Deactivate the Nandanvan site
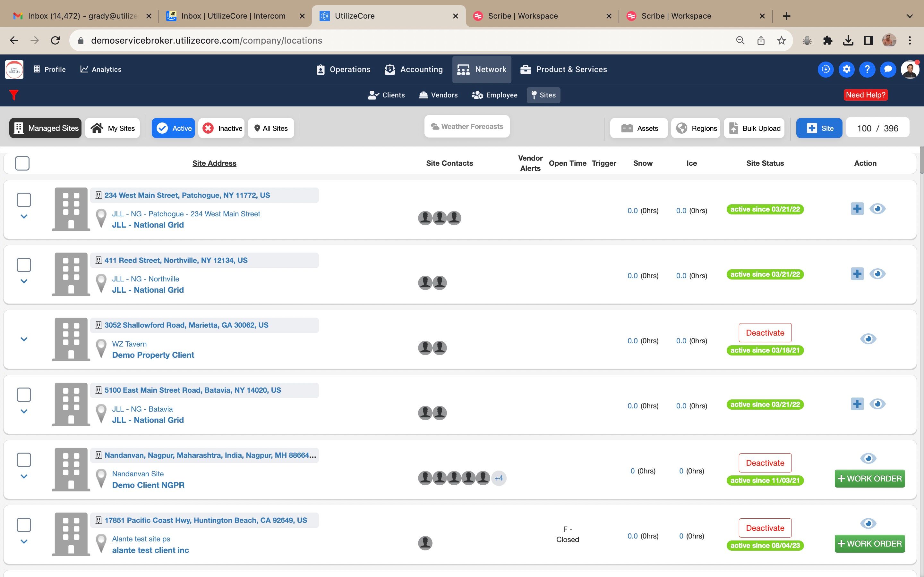Image resolution: width=924 pixels, height=577 pixels. [765, 463]
